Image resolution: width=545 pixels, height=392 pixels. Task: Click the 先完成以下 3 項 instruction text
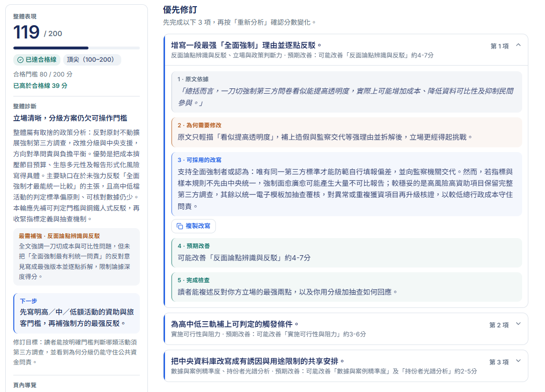240,22
